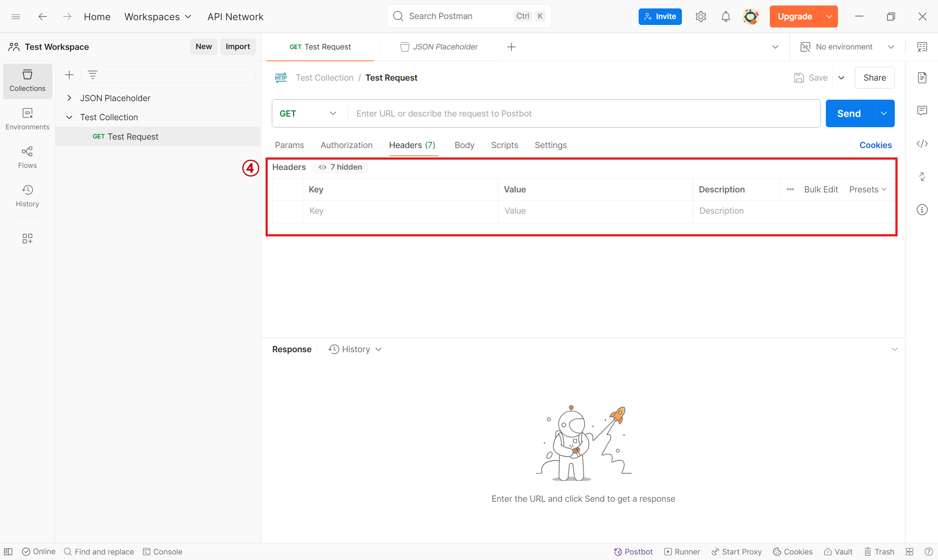Open the notifications bell
This screenshot has width=938, height=560.
click(x=726, y=17)
